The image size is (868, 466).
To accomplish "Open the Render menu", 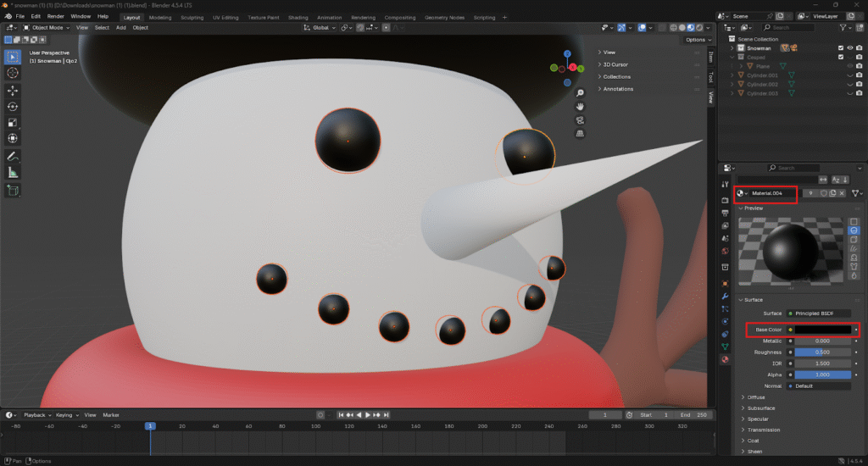I will [55, 16].
